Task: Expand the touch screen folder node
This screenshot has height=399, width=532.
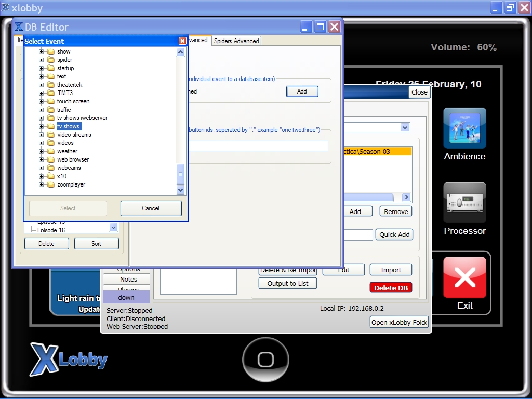Action: pos(41,101)
